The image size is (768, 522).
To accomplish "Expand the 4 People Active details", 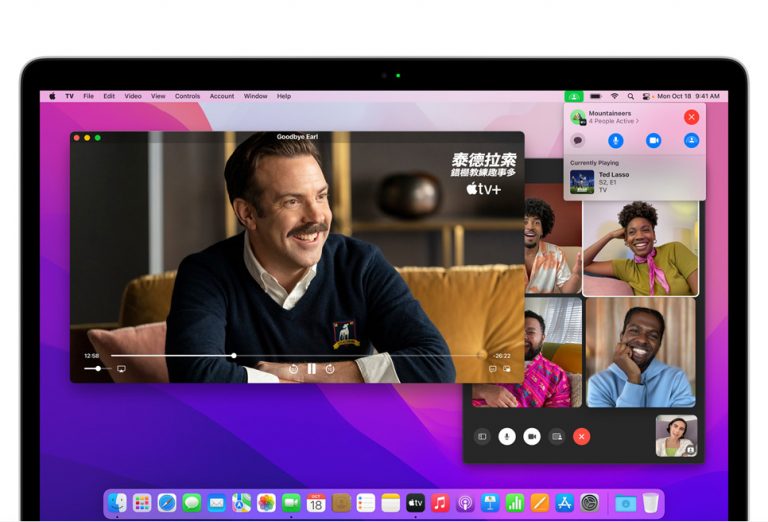I will pos(612,121).
